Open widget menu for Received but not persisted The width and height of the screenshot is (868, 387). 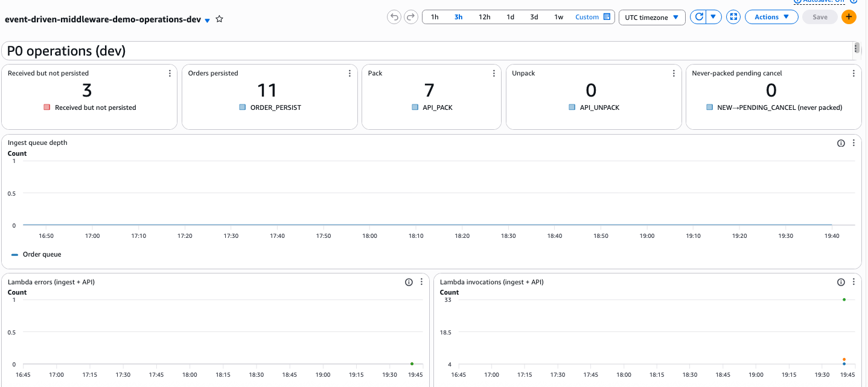(170, 73)
